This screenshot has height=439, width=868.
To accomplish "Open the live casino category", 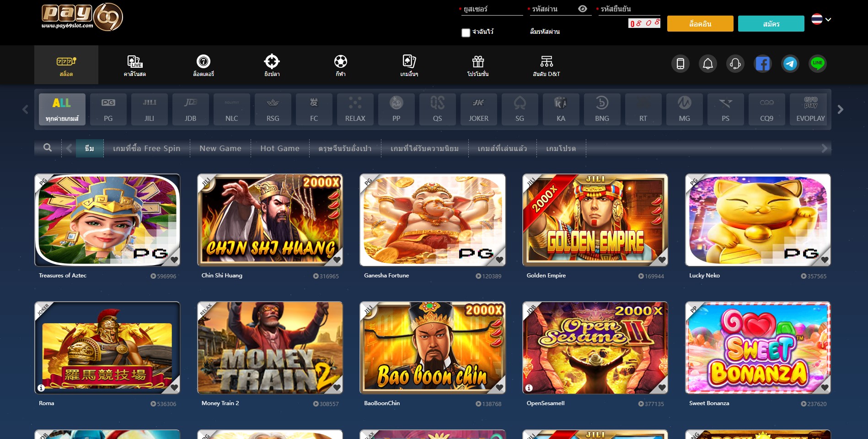I will point(135,65).
